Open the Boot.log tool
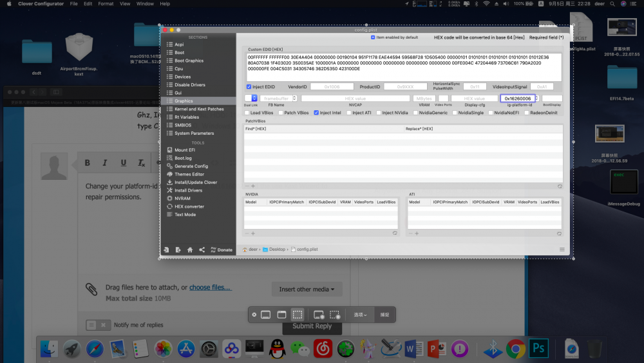The image size is (644, 363). click(183, 158)
